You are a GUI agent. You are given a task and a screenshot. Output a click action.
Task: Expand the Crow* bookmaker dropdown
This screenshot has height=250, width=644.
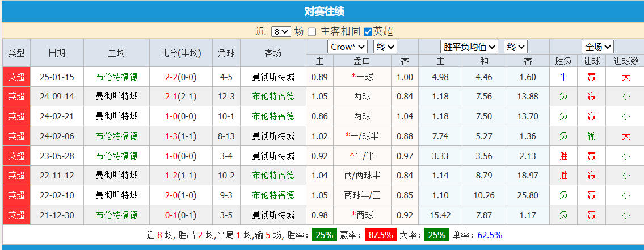347,47
